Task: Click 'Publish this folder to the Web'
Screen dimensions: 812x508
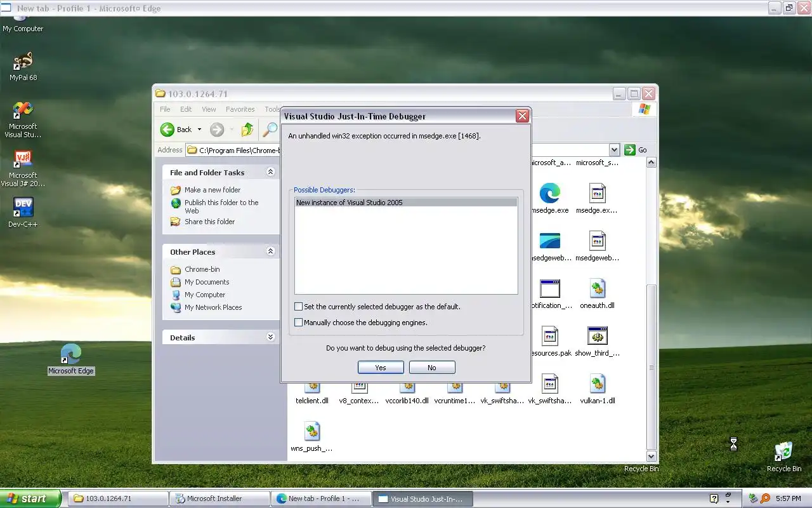Action: [221, 206]
